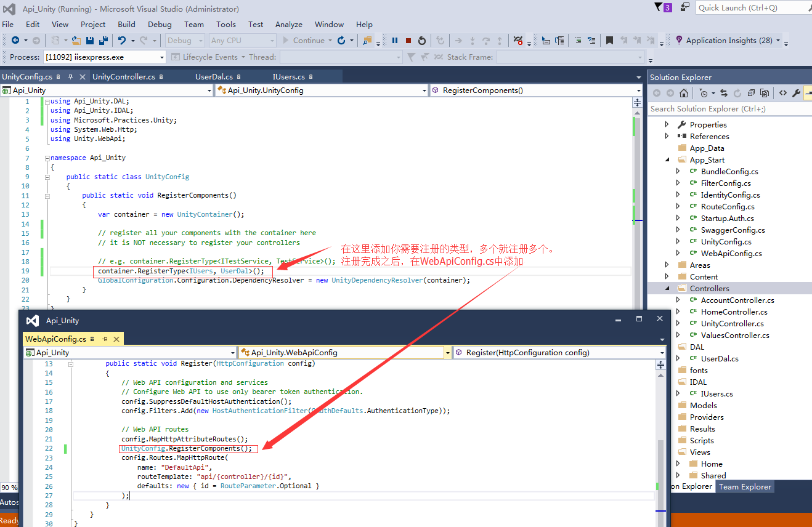The image size is (812, 527).
Task: Click the breakpoint settings icon with red circle
Action: pyautogui.click(x=518, y=41)
